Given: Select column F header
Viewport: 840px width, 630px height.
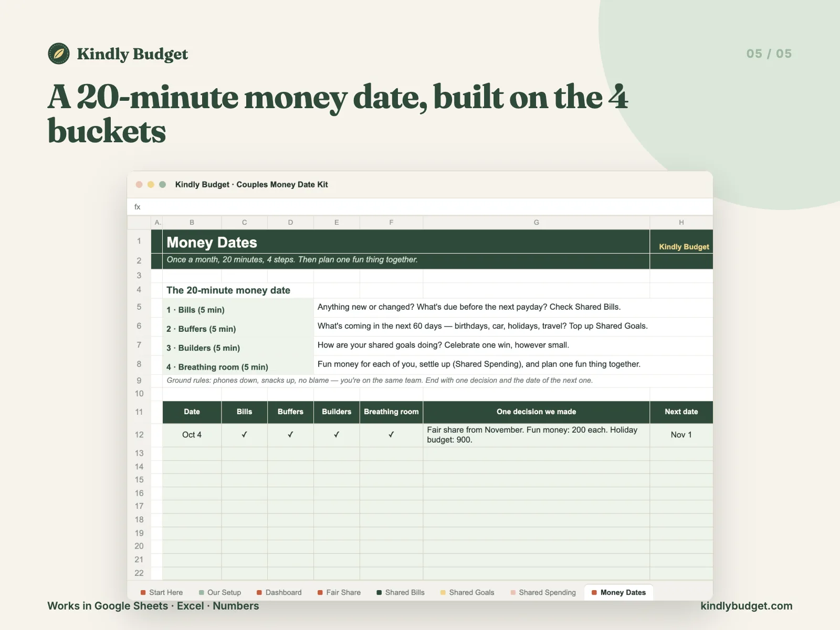Looking at the screenshot, I should [392, 223].
